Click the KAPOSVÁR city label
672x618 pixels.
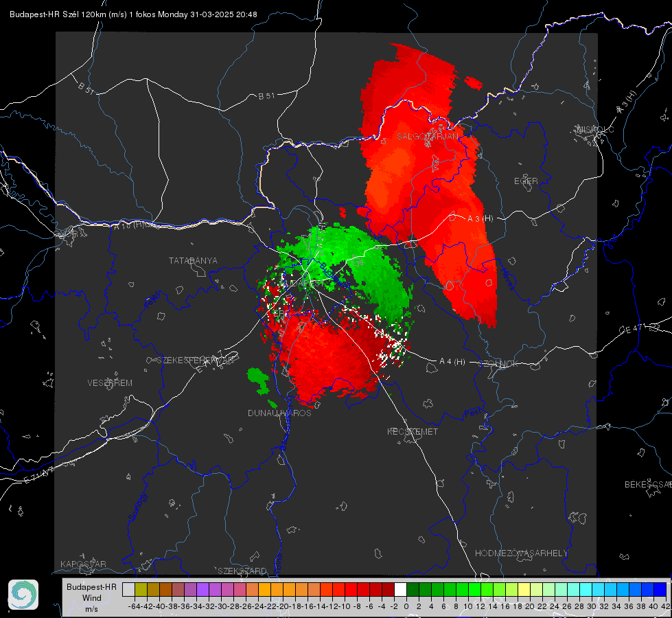[83, 564]
